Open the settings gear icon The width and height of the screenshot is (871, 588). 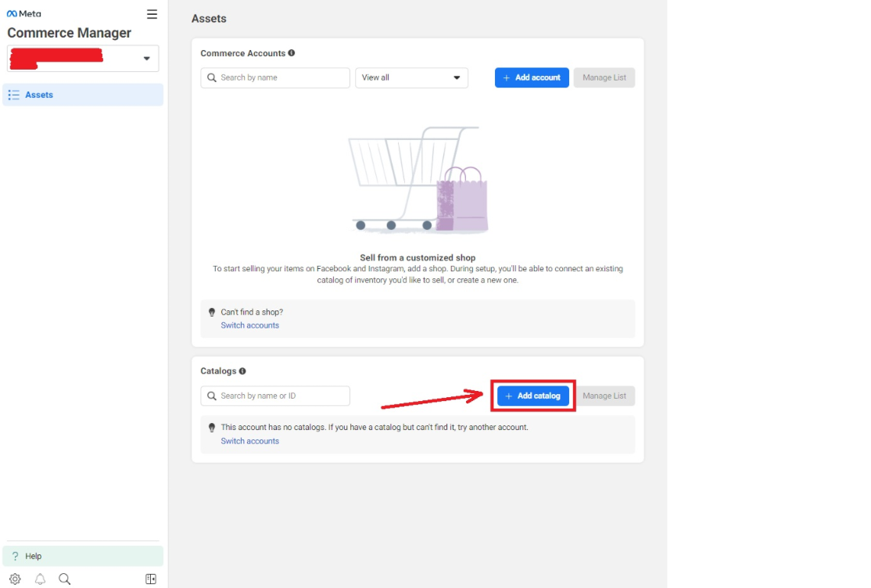[15, 579]
